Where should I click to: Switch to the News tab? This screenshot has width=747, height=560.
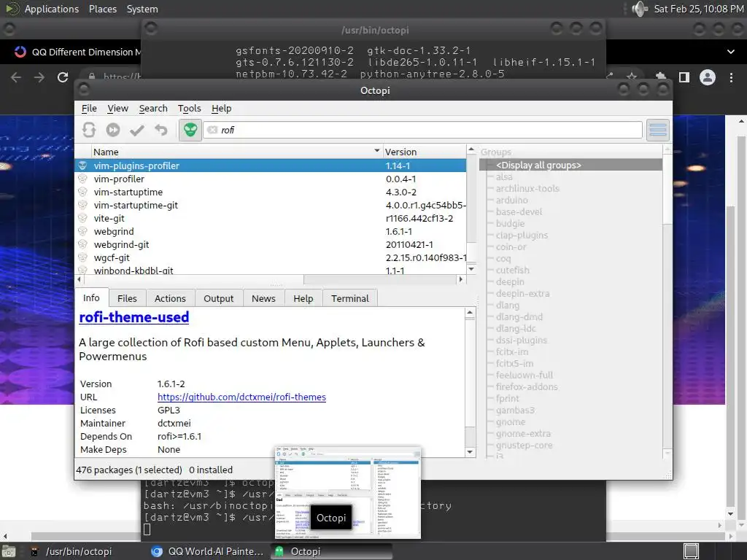[263, 298]
